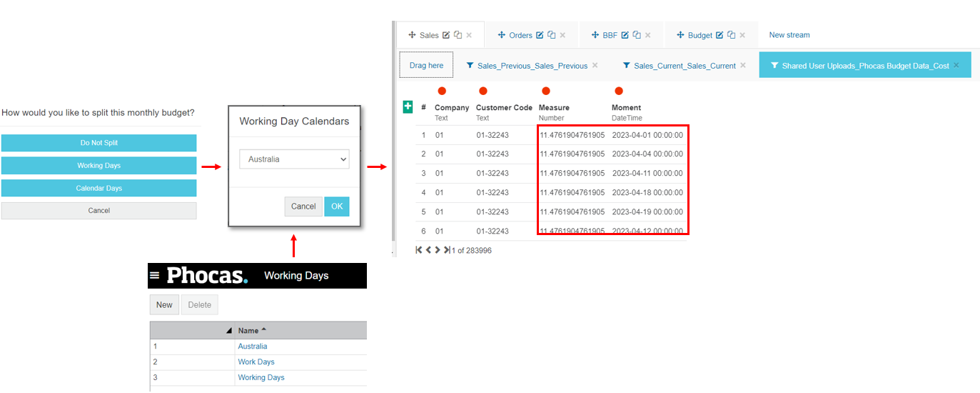980x393 pixels.
Task: Duplicate the BBF stream with copy icon
Action: (x=637, y=35)
